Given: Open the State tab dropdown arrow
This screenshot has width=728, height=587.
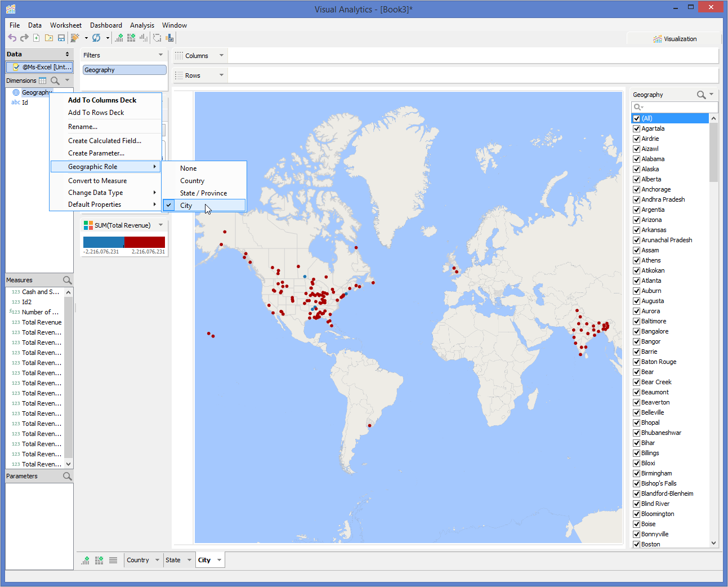Looking at the screenshot, I should (189, 560).
